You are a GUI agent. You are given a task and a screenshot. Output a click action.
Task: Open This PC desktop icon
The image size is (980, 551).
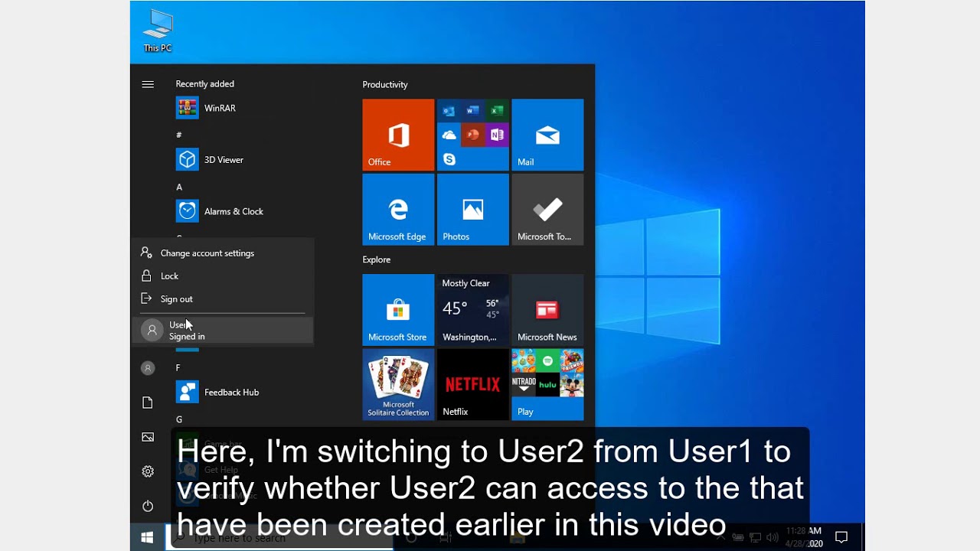[x=158, y=31]
